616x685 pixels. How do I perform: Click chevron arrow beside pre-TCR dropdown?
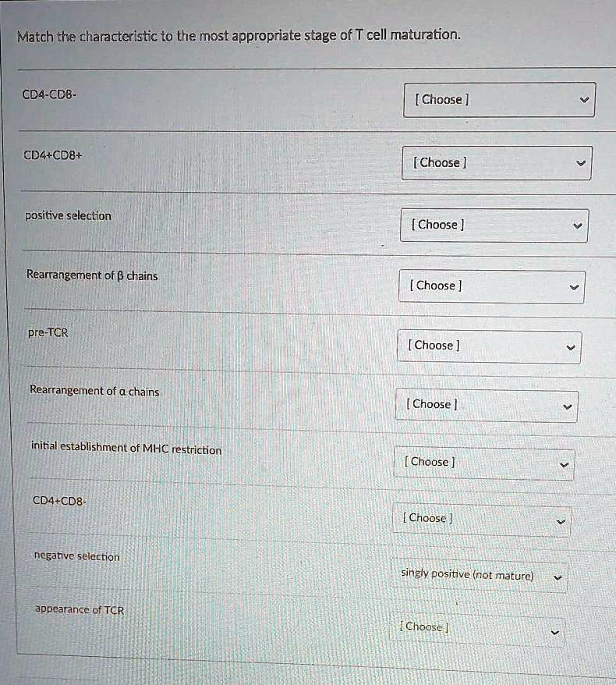point(571,348)
